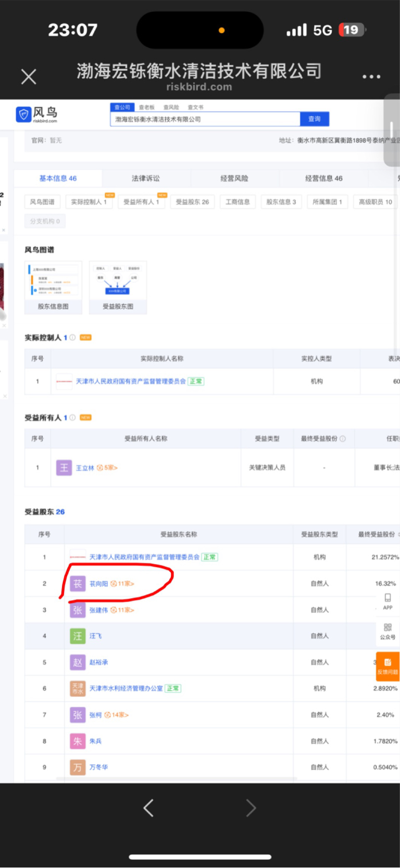
Task: Select the 查老板 search mode tab
Action: click(x=147, y=107)
